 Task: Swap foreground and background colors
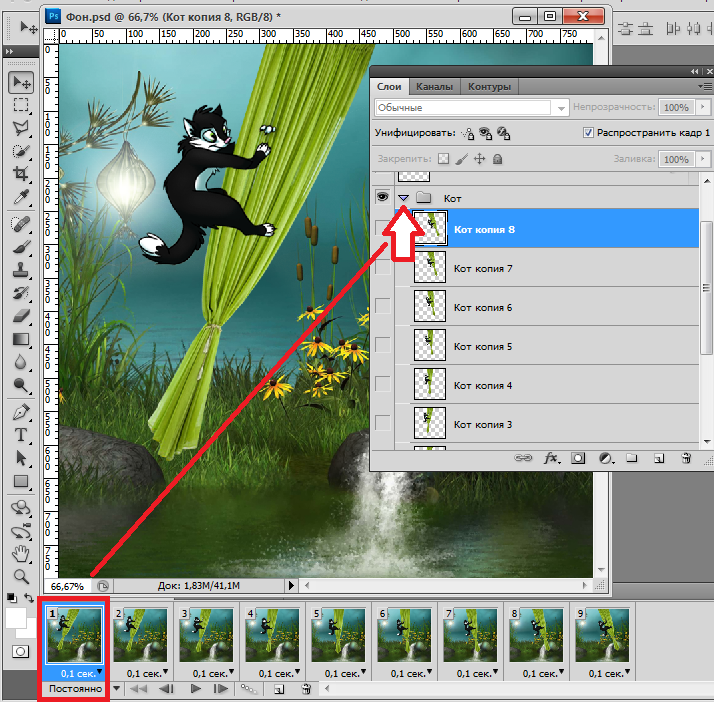coord(29,598)
